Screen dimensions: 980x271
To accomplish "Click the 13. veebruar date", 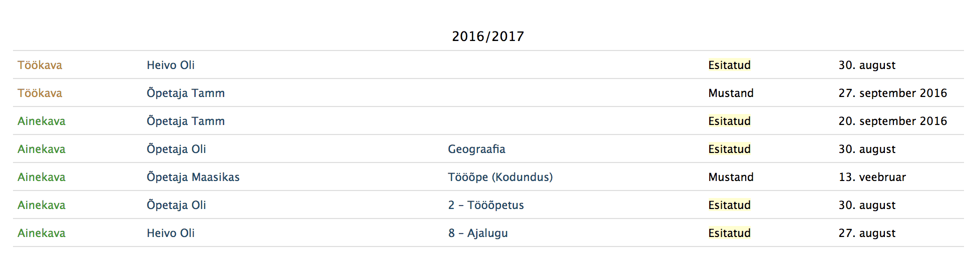I will (x=872, y=177).
